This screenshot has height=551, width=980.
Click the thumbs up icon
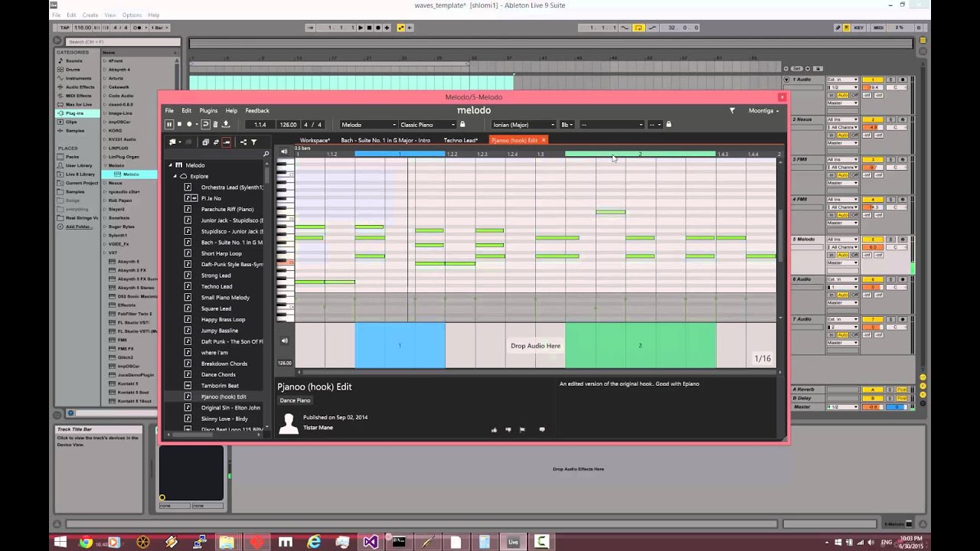point(494,429)
